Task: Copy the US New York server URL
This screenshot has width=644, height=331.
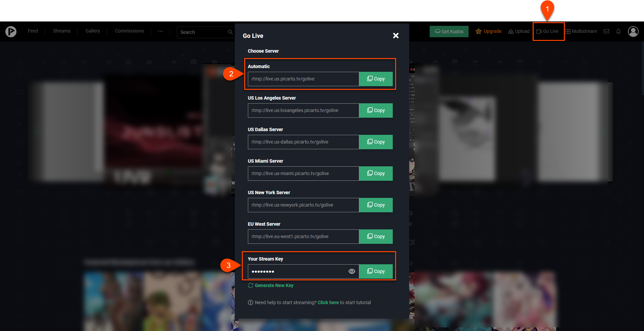Action: [376, 205]
